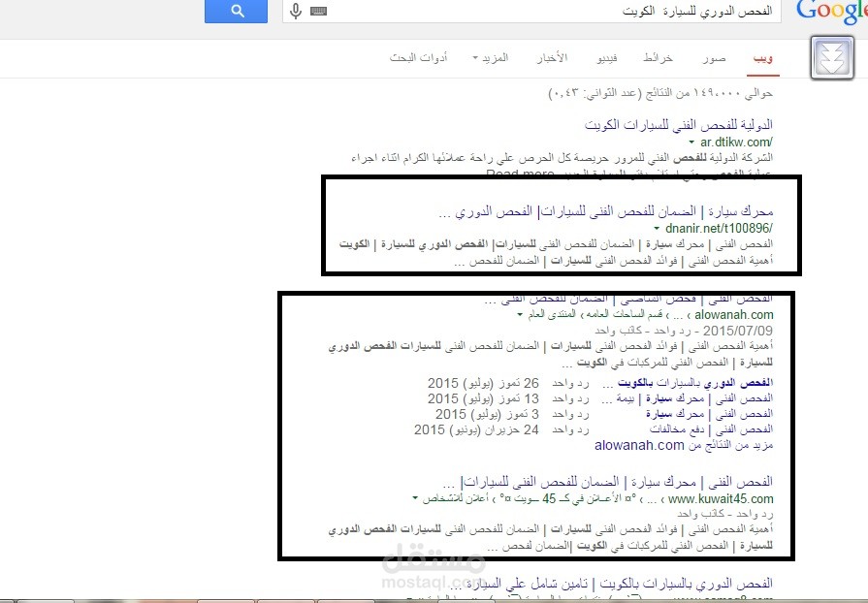Open أدوات البحث search tools

pyautogui.click(x=418, y=57)
